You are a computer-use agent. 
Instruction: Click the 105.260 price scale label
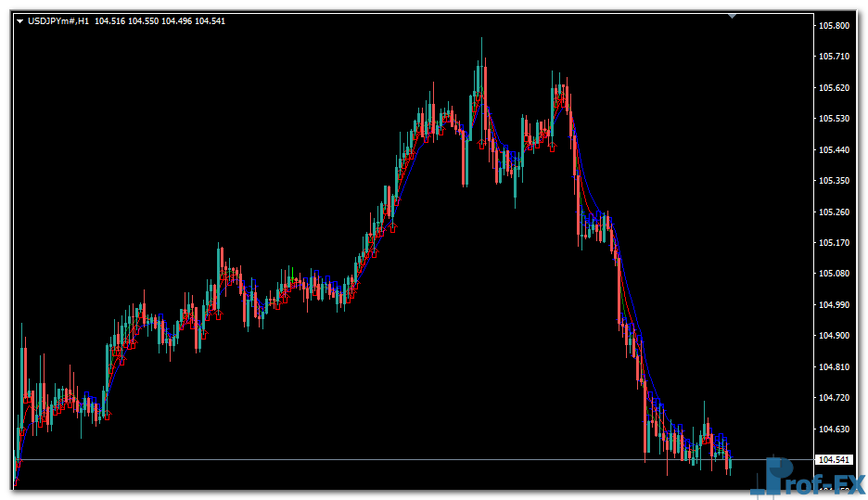tap(835, 212)
